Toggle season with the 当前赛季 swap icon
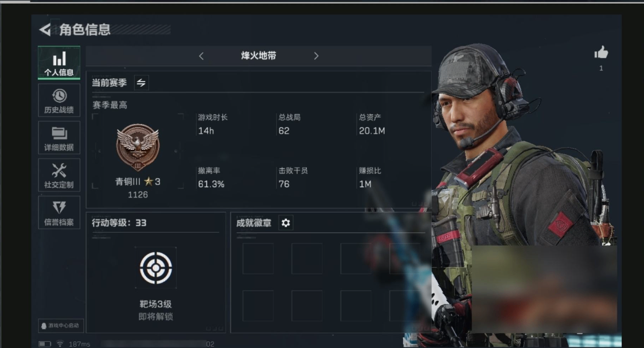 point(141,83)
